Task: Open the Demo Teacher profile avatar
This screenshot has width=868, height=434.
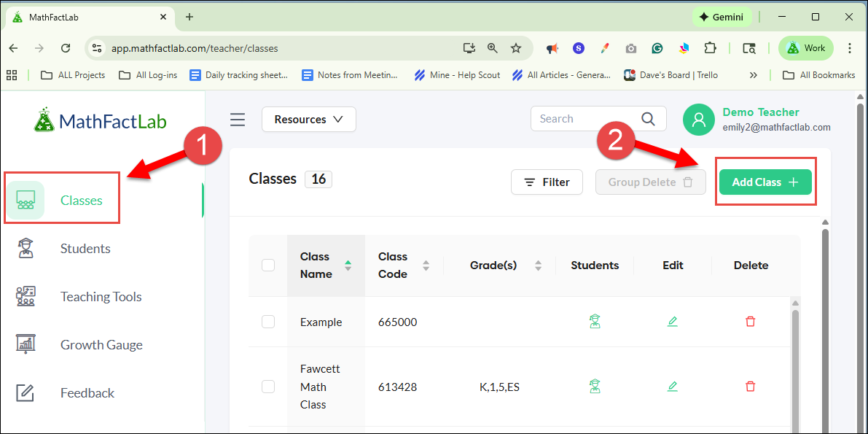Action: click(x=699, y=119)
